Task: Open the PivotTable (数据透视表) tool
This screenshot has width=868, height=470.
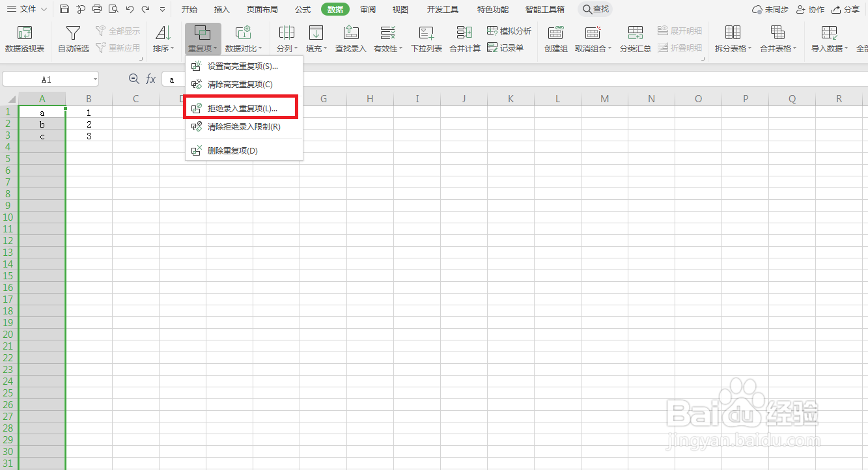Action: click(25, 39)
